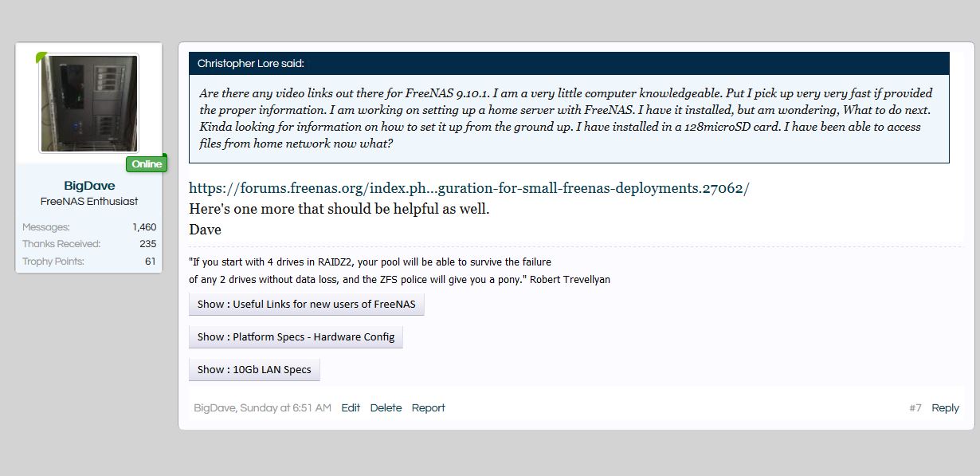The image size is (980, 476).
Task: Open the 61 Trophy Points count
Action: (151, 262)
